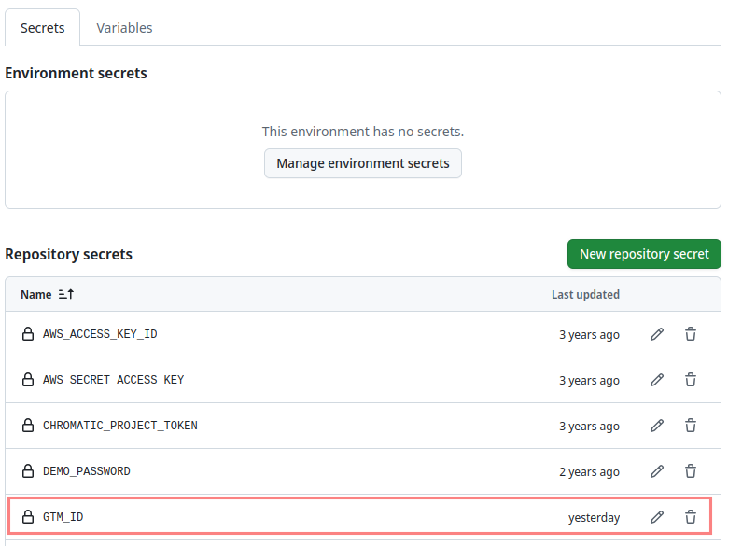Screen dimensions: 756x546
Task: Edit CHROMATIC_PROJECT_TOKEN using the pencil icon
Action: click(x=657, y=425)
